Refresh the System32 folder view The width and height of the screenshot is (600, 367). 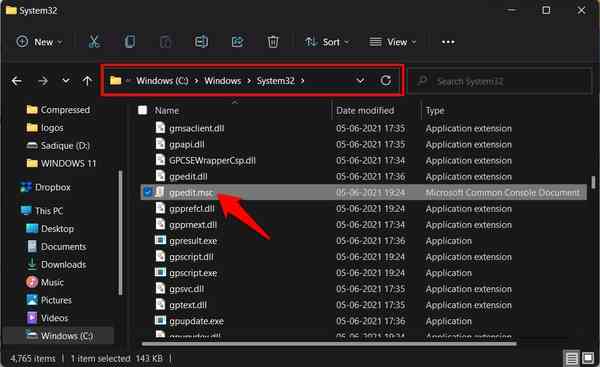(x=386, y=80)
